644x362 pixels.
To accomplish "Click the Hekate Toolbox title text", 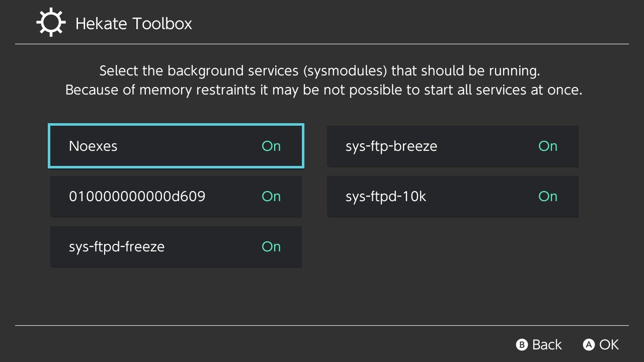I will coord(134,24).
